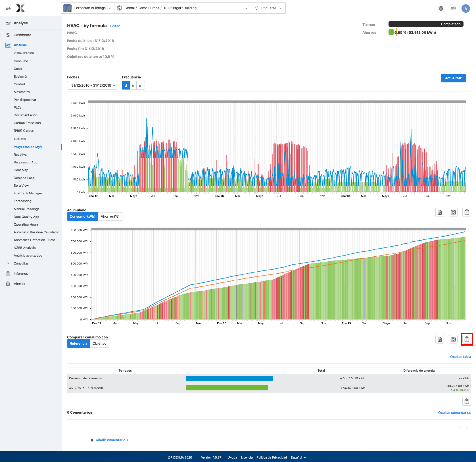The height and width of the screenshot is (462, 476).
Task: Open NZEB Analysis in the sidebar
Action: click(x=24, y=248)
